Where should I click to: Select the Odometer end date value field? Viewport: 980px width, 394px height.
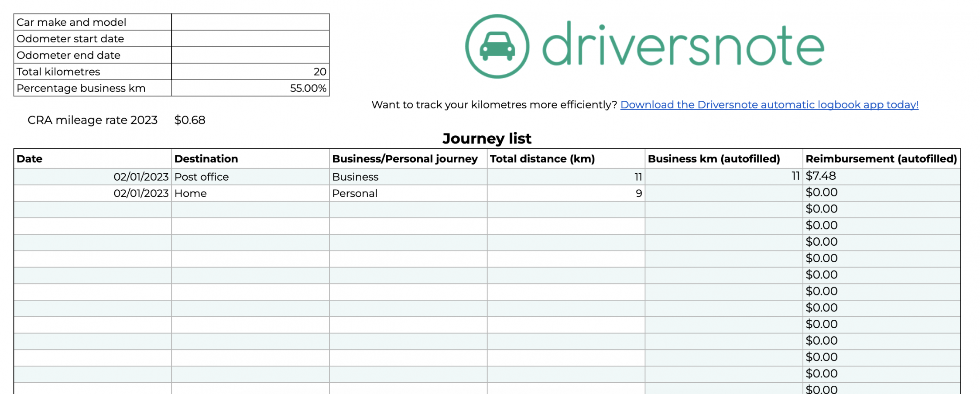point(250,55)
